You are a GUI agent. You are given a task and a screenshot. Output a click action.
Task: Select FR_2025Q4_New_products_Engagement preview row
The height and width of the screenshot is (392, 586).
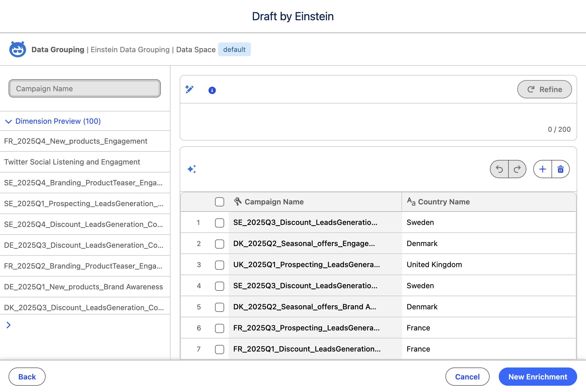(85, 141)
